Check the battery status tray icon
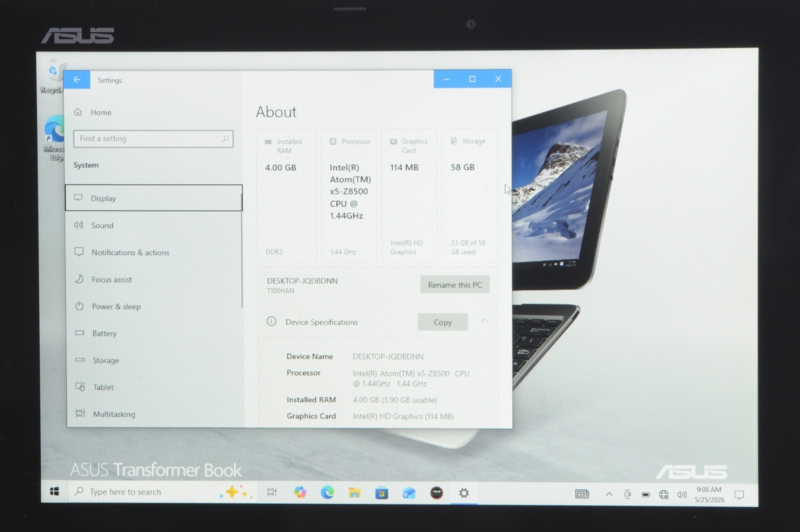This screenshot has height=532, width=800. point(645,494)
